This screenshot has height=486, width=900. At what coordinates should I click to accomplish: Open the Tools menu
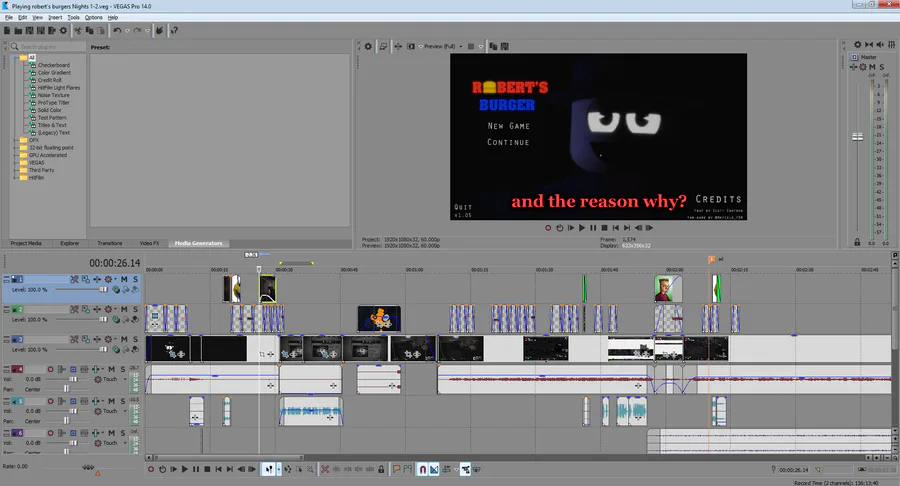pyautogui.click(x=73, y=17)
